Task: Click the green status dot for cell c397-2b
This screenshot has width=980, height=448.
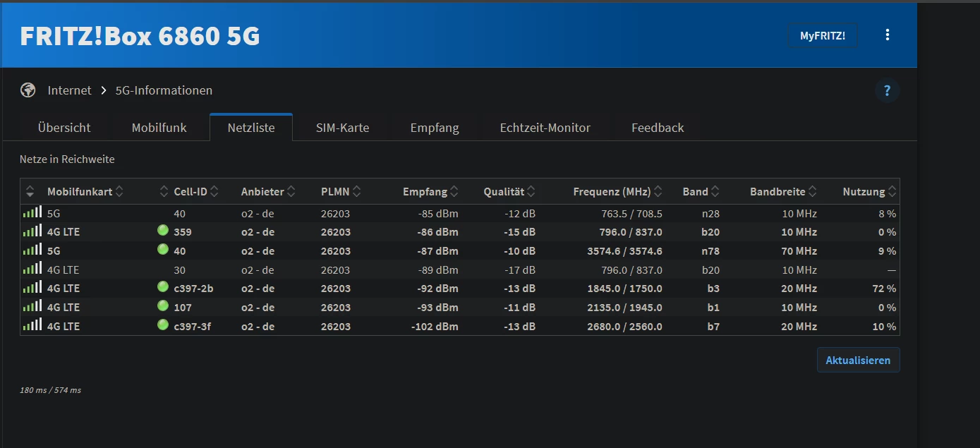Action: point(163,287)
